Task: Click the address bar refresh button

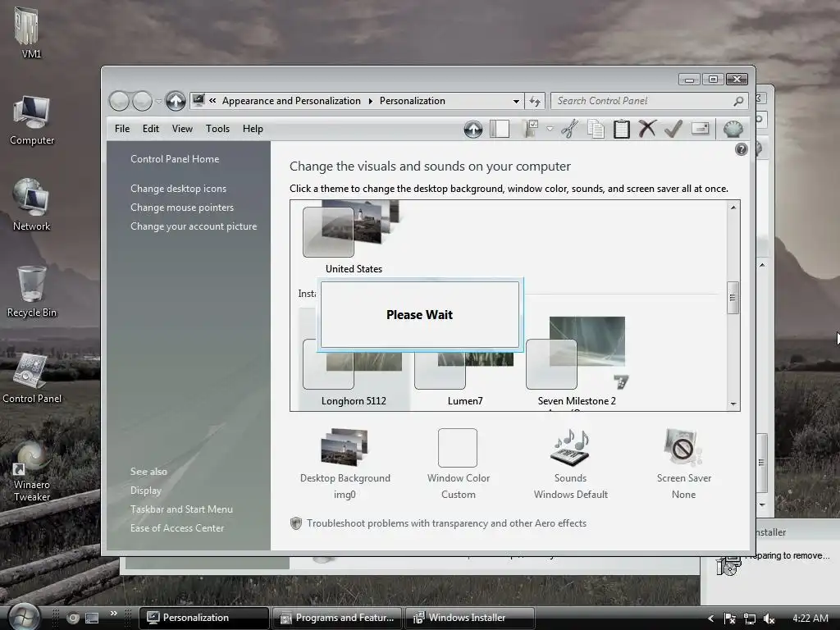Action: click(x=535, y=101)
